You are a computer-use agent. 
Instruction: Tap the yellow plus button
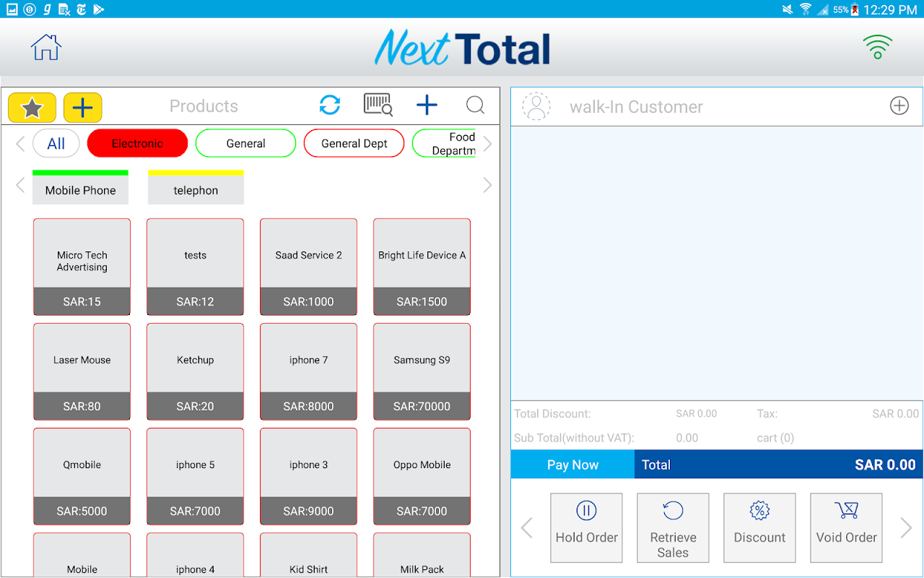pos(83,108)
